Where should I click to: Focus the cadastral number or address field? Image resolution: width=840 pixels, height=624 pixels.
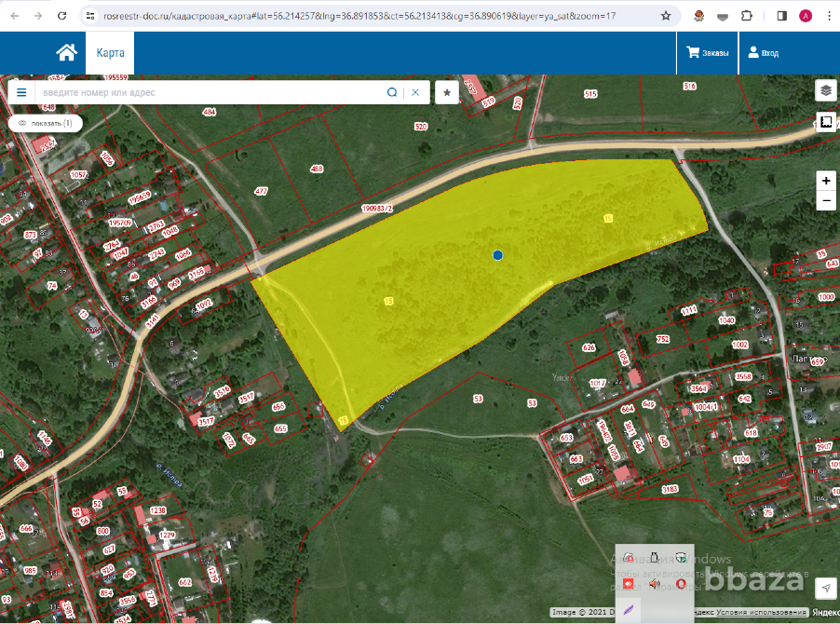(x=210, y=92)
